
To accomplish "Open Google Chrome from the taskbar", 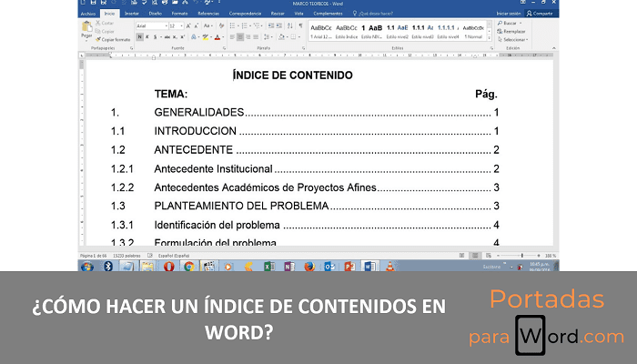I will pos(189,267).
